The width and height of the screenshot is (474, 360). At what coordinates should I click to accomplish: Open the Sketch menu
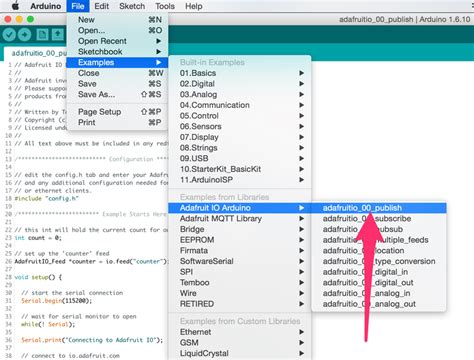[132, 6]
